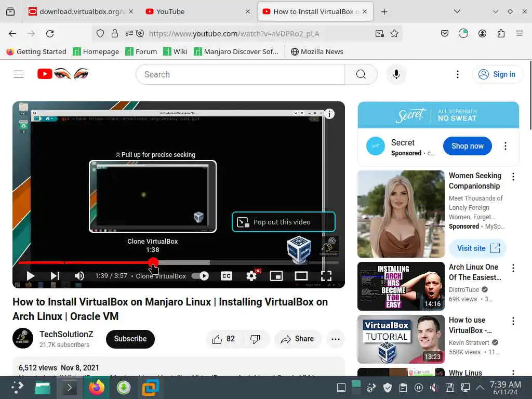Launch terminal from taskbar

click(69, 388)
